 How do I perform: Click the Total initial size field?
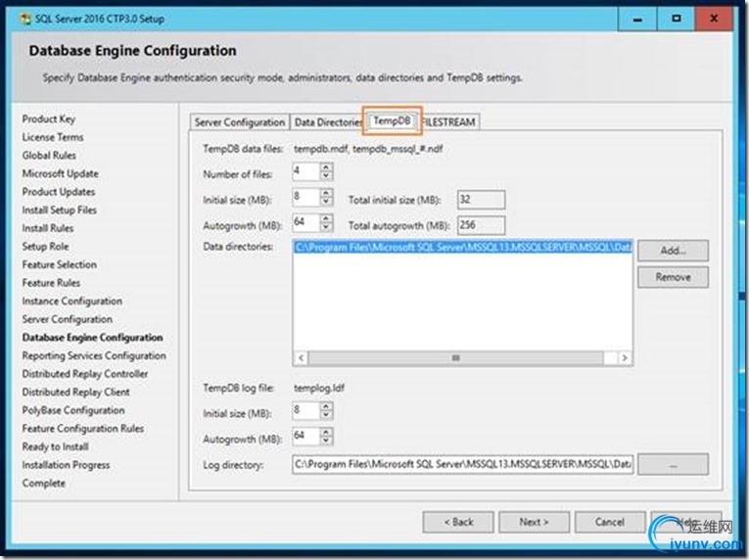pyautogui.click(x=481, y=200)
